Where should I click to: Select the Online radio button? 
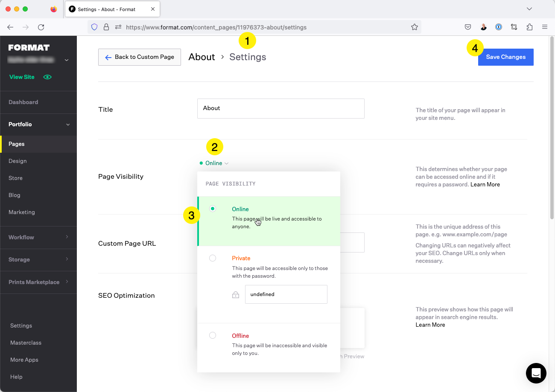point(213,209)
